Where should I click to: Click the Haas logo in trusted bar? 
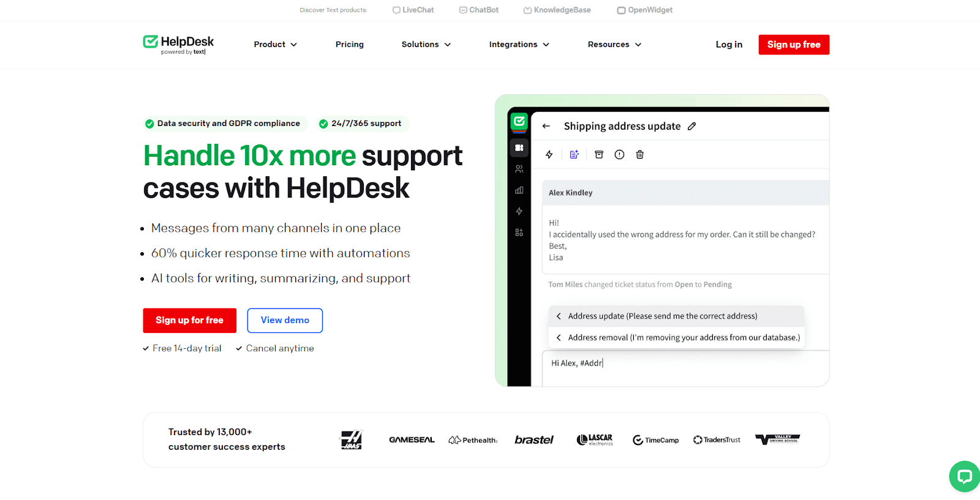point(352,439)
